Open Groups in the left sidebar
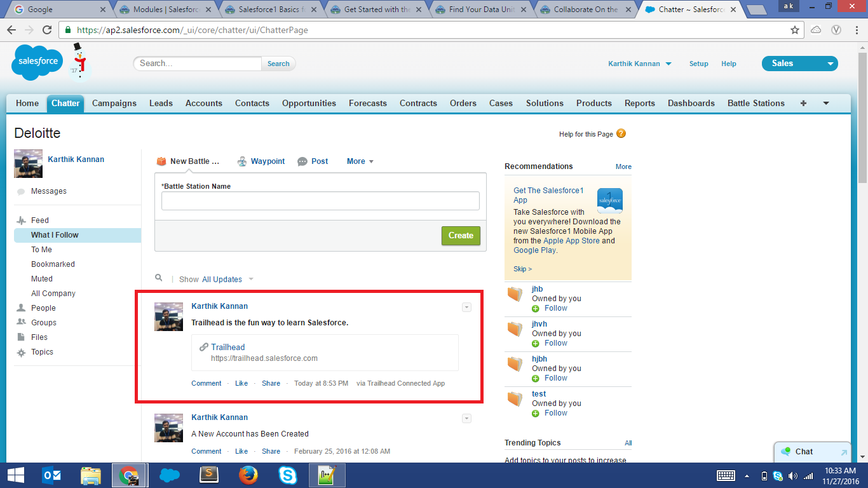 [44, 323]
